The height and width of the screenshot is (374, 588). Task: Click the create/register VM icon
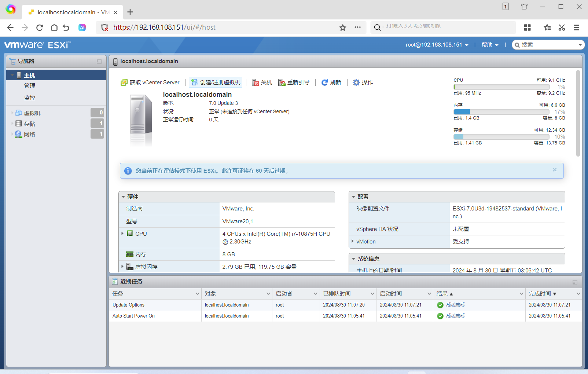coord(195,82)
